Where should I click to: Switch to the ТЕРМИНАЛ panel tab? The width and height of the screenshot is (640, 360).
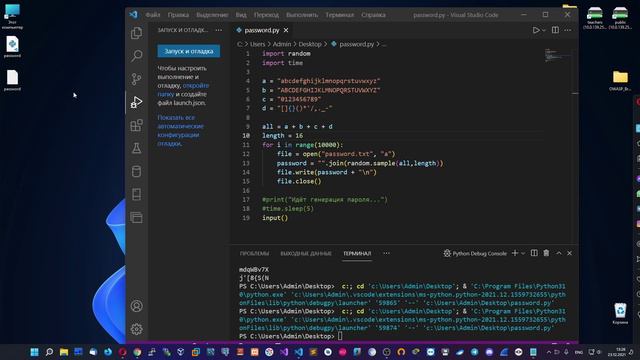[357, 253]
